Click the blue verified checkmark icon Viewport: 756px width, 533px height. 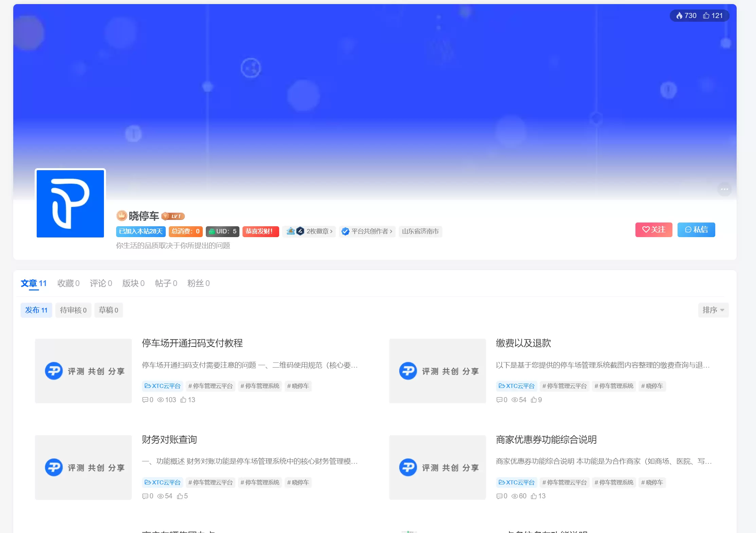click(x=345, y=231)
